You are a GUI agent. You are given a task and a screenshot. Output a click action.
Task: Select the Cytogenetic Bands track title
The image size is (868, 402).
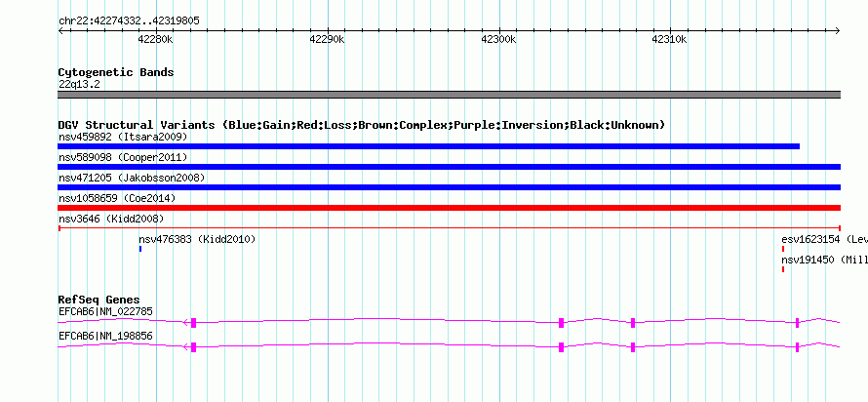[x=116, y=72]
